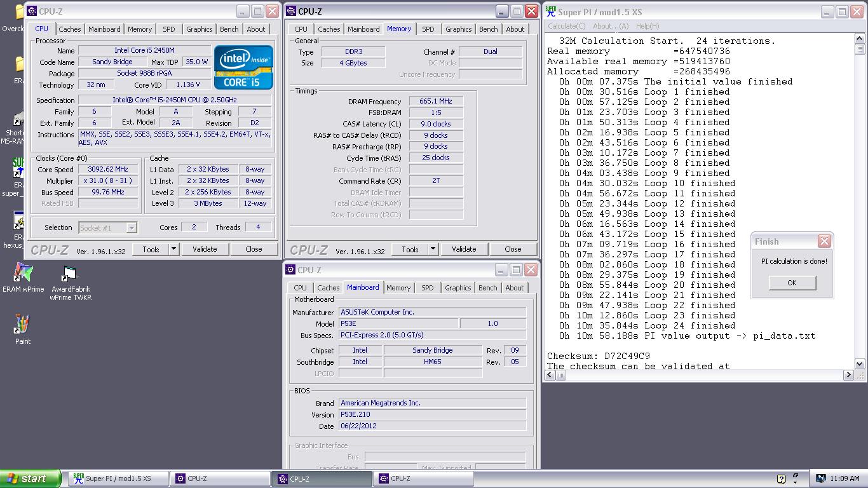Switch to About tab in CPU-Z CPU window
868x488 pixels.
coord(256,29)
